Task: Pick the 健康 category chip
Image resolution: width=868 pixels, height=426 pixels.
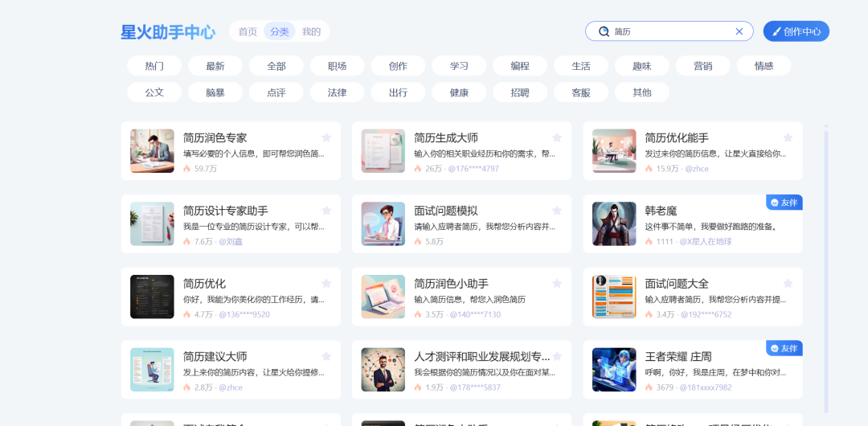Action: [459, 92]
